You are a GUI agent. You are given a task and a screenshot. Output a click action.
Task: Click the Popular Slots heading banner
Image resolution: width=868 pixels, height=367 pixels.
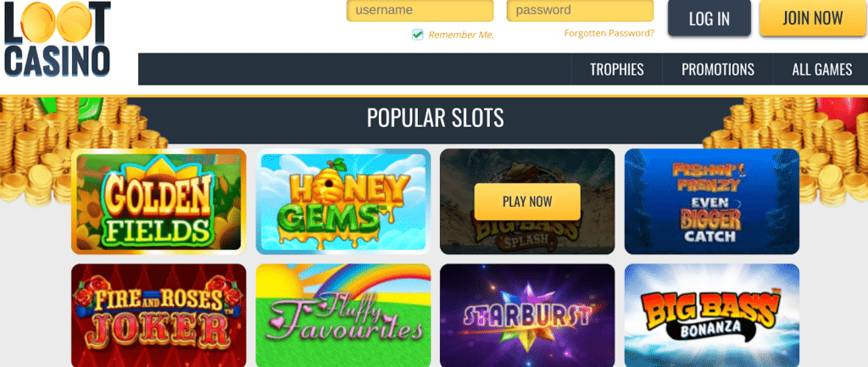coord(435,119)
